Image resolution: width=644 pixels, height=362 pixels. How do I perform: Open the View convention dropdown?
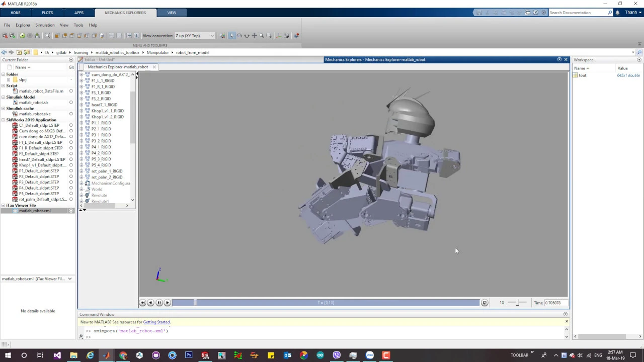[194, 36]
